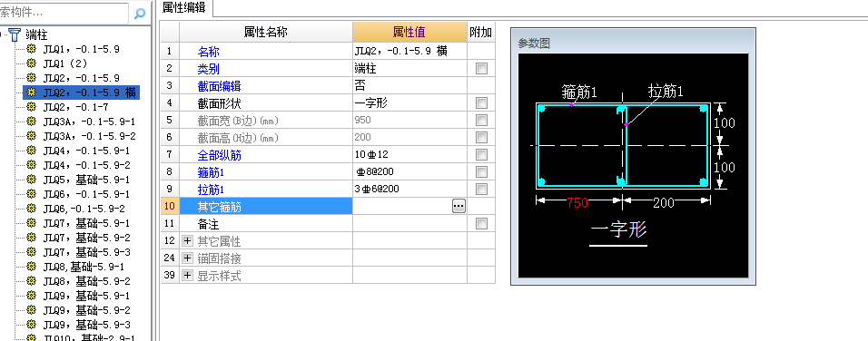Click gear icon of JLQ6，-0.1-5.9-1
868x341 pixels.
32,194
